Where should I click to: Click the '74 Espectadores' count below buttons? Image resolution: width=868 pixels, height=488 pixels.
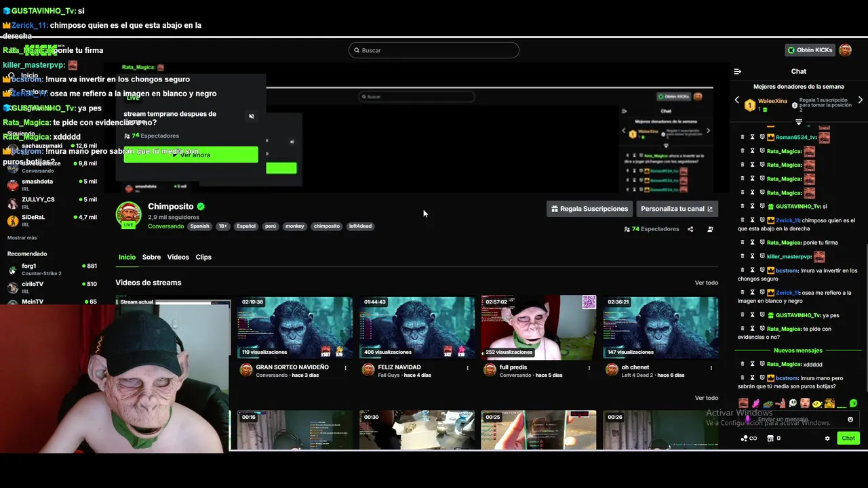coord(652,229)
